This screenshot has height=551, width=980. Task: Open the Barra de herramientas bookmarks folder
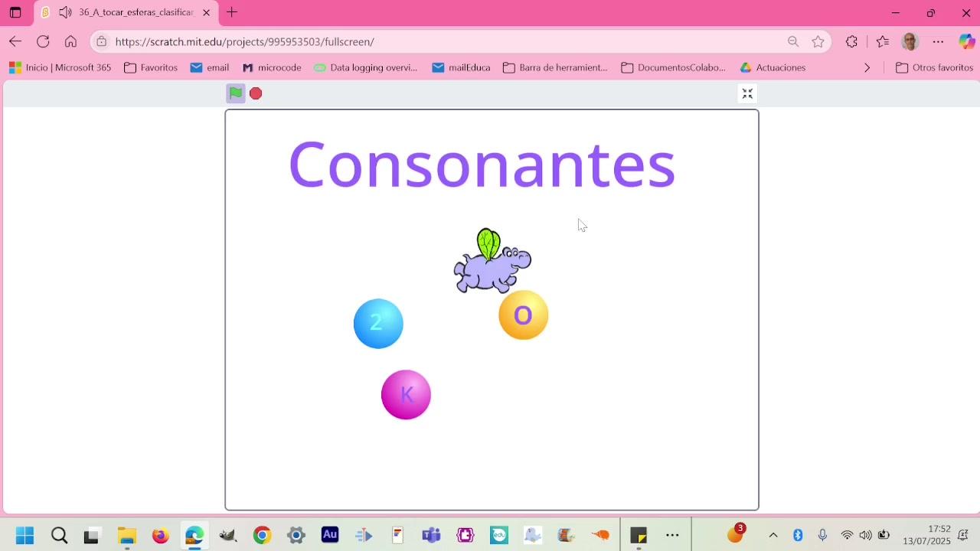[x=555, y=67]
